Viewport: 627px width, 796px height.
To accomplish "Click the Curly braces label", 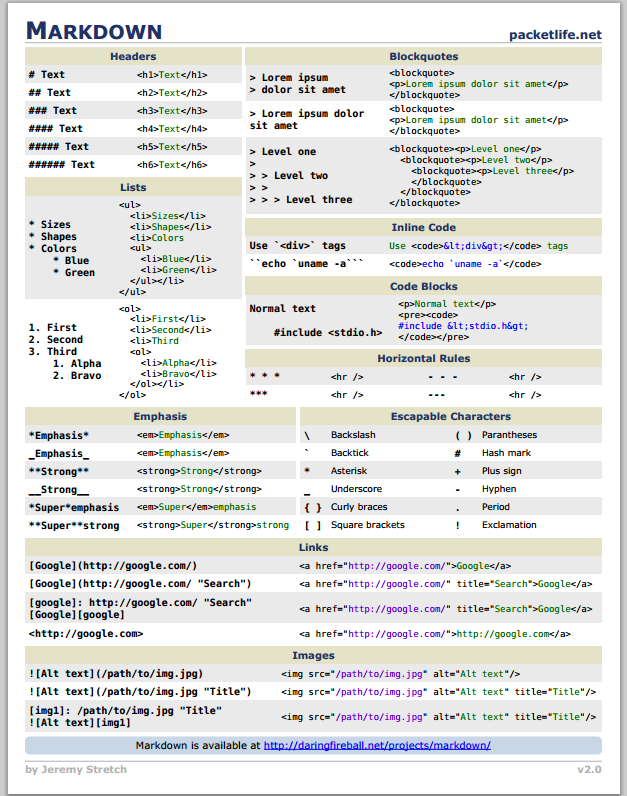I will (x=359, y=507).
